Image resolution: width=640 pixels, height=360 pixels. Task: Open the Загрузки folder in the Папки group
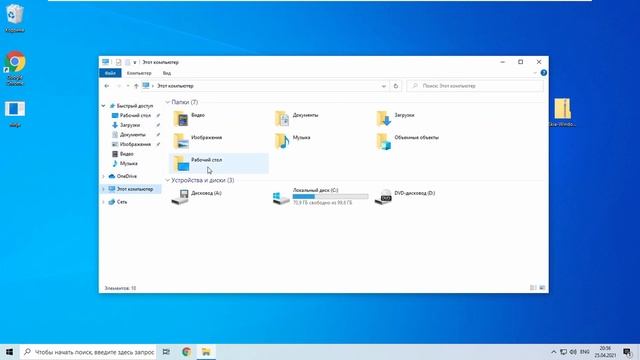395,118
